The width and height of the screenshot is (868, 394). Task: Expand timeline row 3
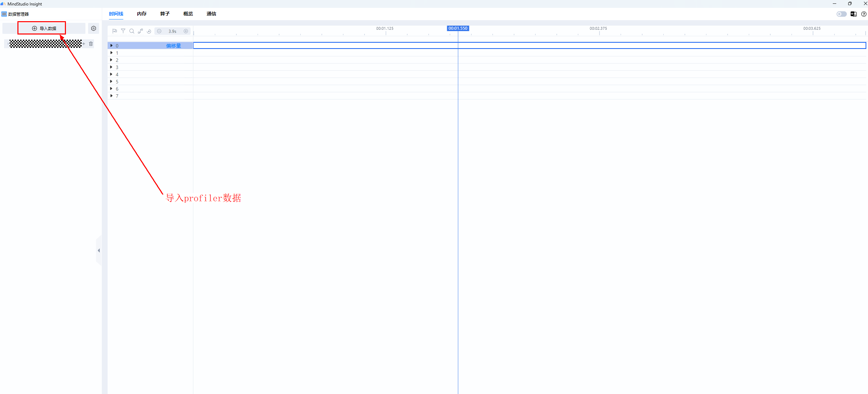pos(111,67)
